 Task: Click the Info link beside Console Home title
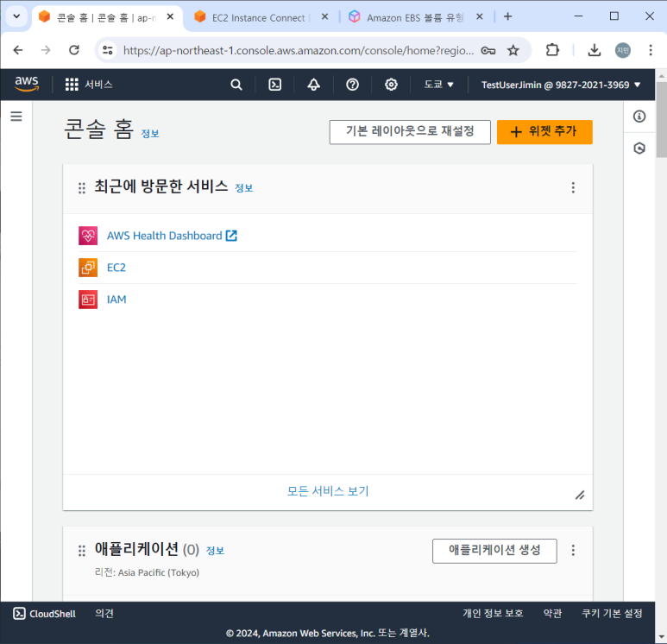click(150, 134)
